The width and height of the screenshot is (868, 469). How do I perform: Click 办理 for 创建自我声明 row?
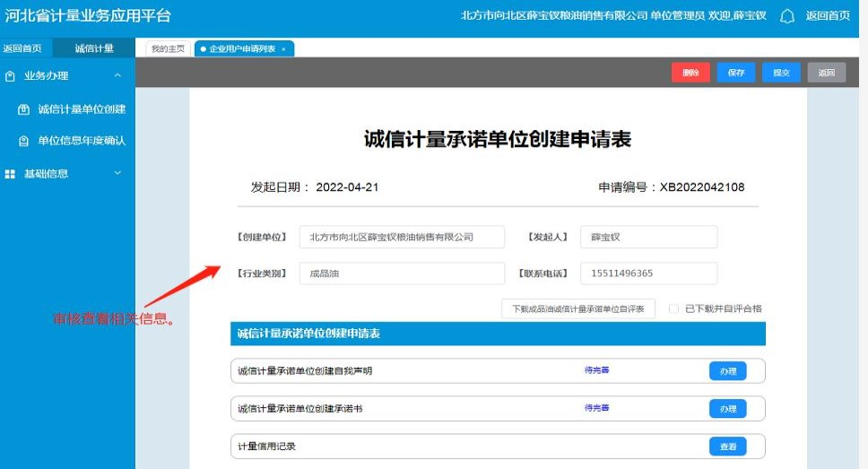click(727, 371)
